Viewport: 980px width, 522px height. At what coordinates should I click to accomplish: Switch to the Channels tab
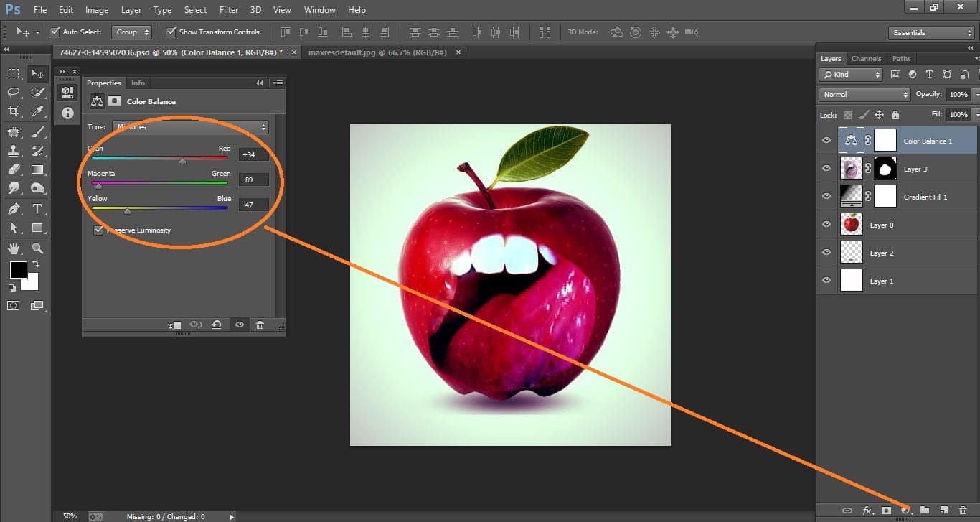(866, 58)
